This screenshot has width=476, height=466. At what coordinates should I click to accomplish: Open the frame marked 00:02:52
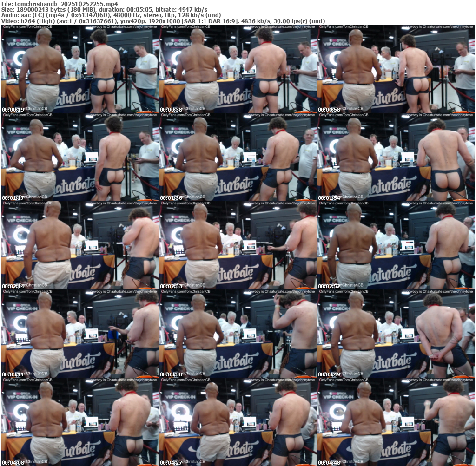point(396,245)
